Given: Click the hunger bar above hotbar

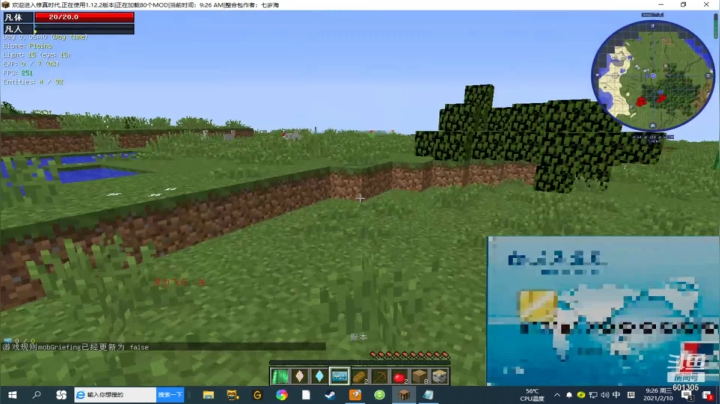Looking at the screenshot, I should point(409,355).
